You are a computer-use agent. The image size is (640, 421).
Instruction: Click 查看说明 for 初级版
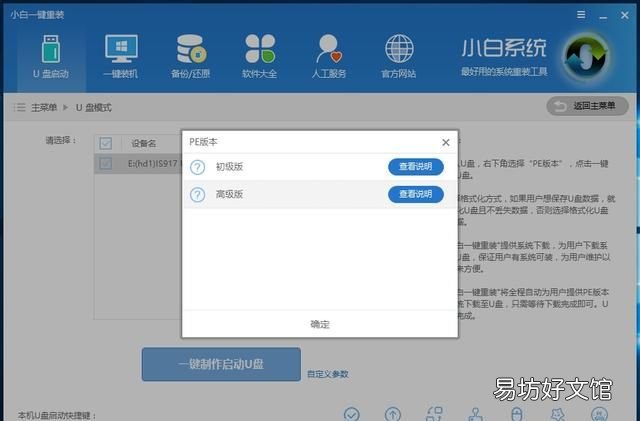[x=416, y=167]
